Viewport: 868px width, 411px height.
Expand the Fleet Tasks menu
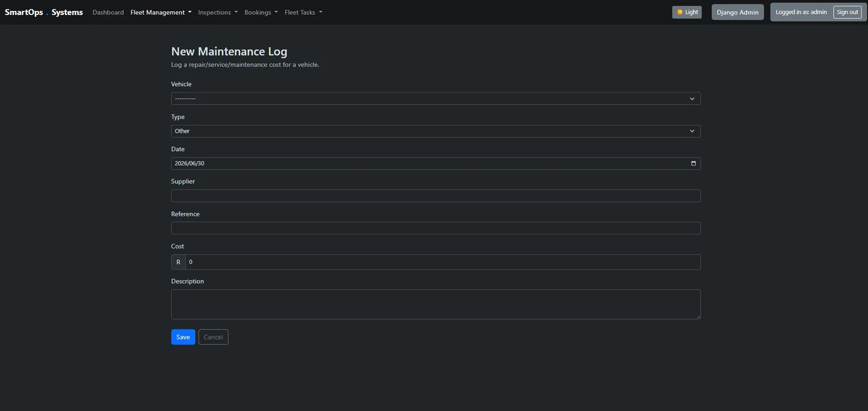[x=303, y=12]
